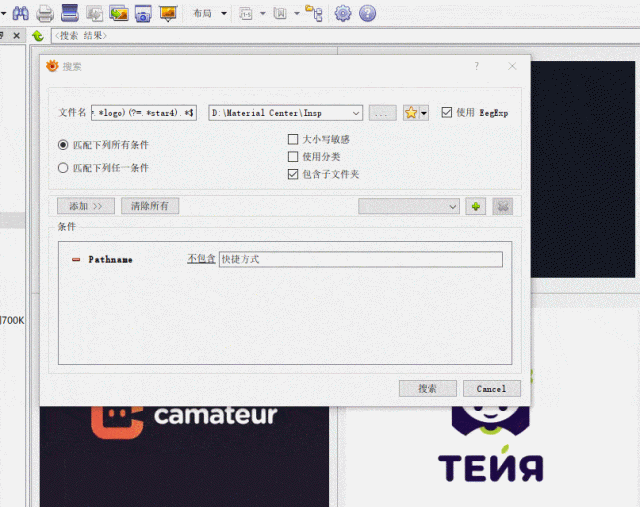Click the screen capture camera icon

(x=143, y=14)
